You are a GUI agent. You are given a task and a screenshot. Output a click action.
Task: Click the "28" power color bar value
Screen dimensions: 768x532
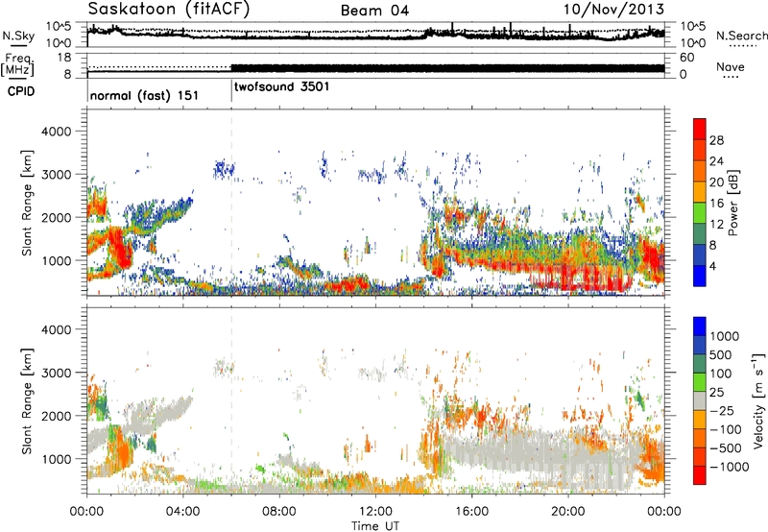(716, 140)
